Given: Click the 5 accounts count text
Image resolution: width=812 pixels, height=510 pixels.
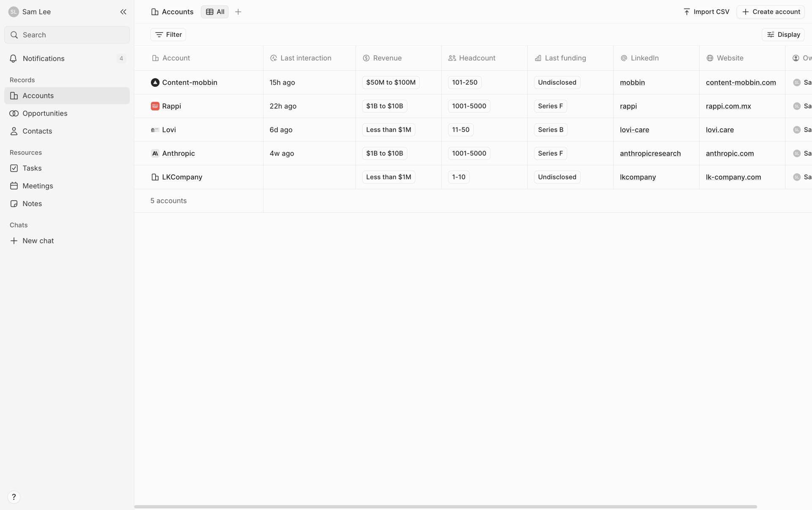Looking at the screenshot, I should [168, 201].
